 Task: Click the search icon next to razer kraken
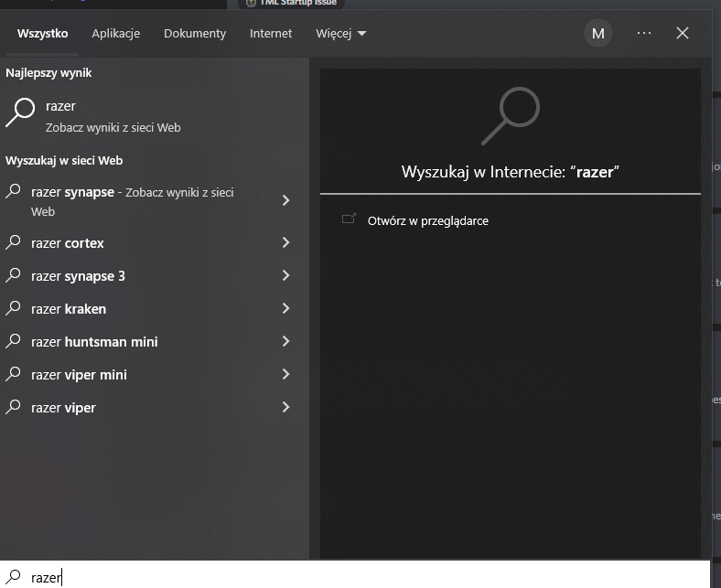[x=14, y=307]
